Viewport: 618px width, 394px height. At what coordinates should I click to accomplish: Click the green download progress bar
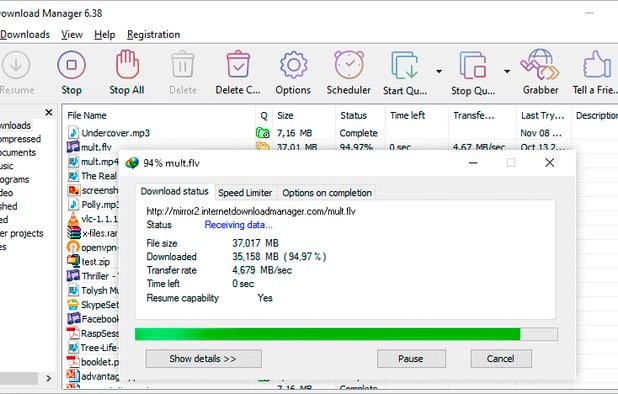coord(346,334)
